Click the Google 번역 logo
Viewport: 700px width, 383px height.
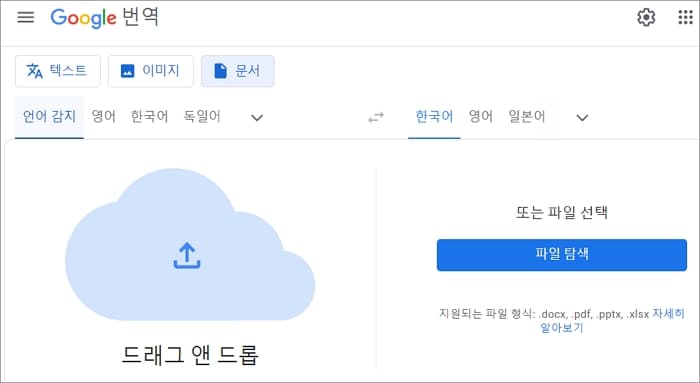point(104,17)
